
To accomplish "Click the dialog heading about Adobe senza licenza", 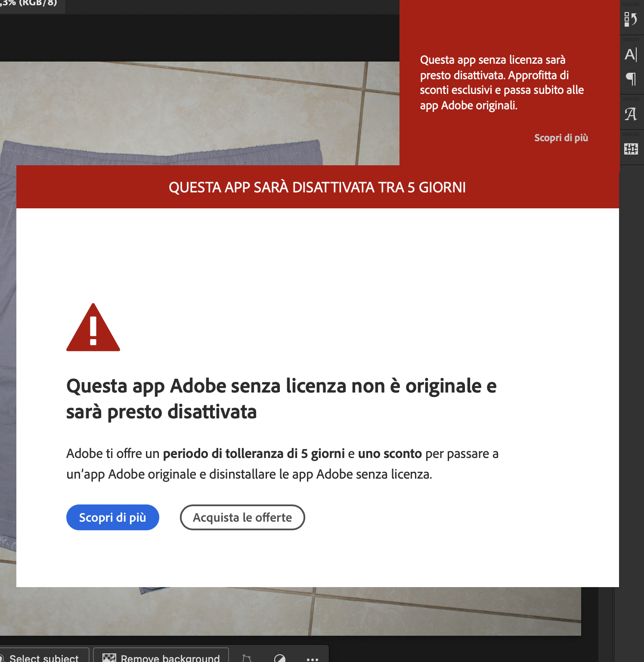I will [281, 399].
